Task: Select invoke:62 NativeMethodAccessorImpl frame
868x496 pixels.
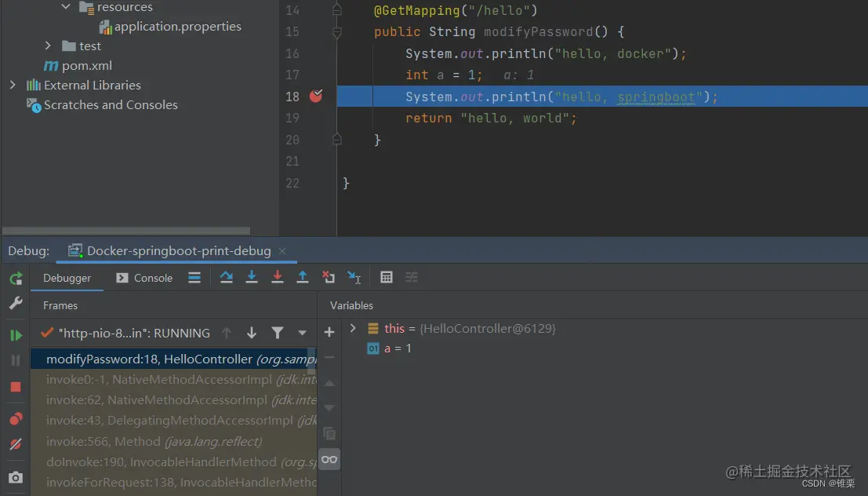Action: 173,400
